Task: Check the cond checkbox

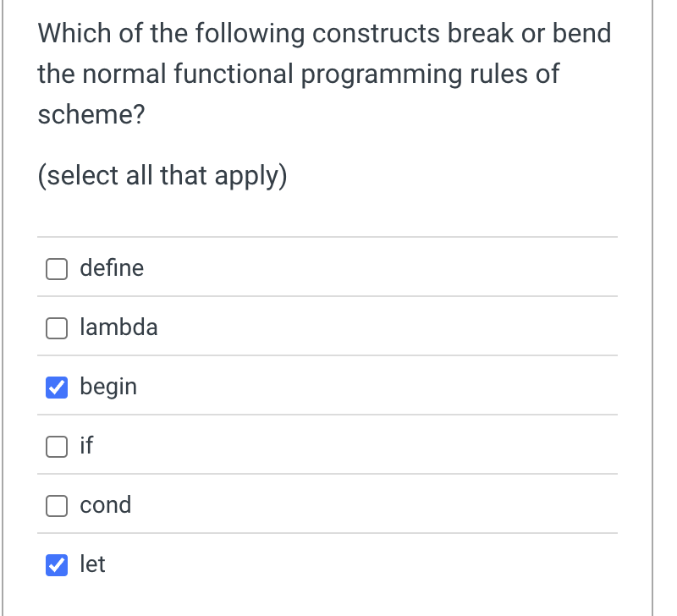Action: pos(56,505)
